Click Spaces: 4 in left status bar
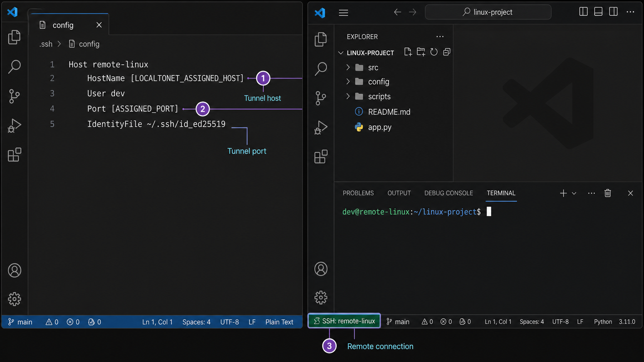Image resolution: width=644 pixels, height=362 pixels. coord(196,322)
